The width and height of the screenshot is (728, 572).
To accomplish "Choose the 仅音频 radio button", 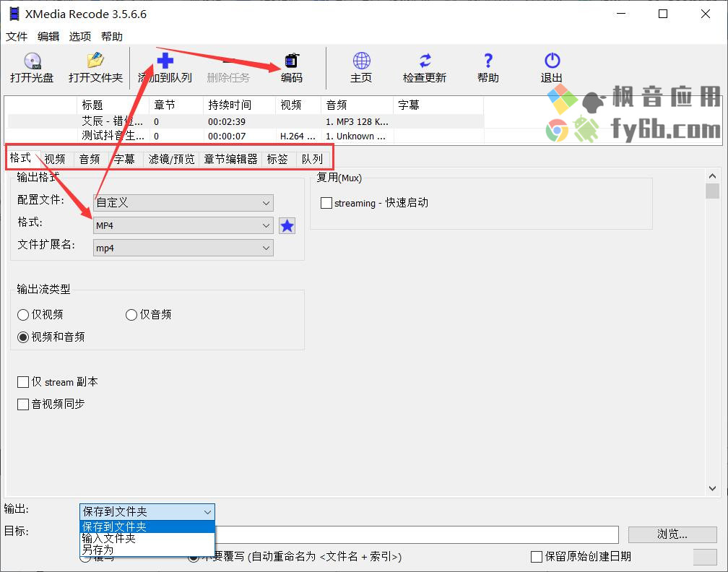I will click(x=131, y=315).
